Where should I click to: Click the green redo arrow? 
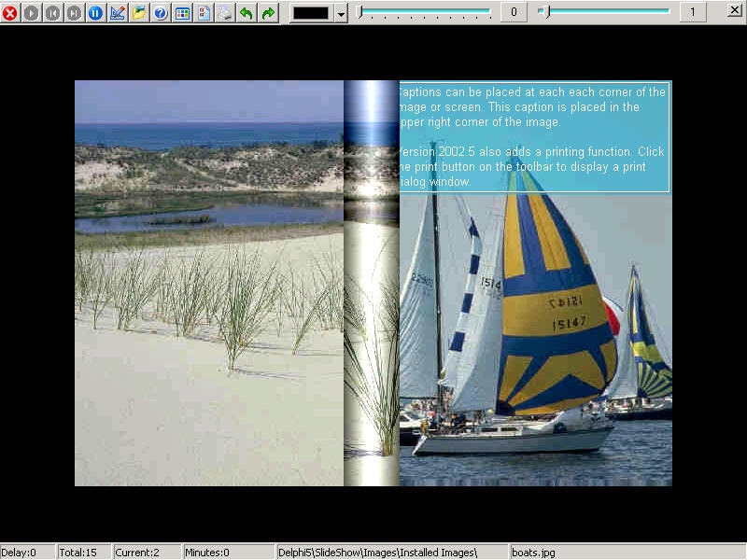click(x=268, y=12)
